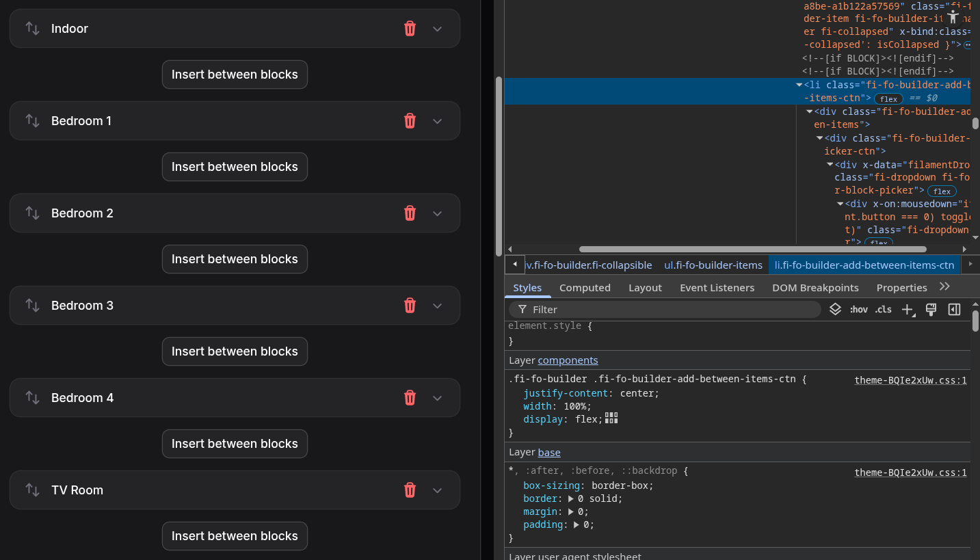This screenshot has height=560, width=980.
Task: Expand the Bedroom 2 block
Action: click(438, 213)
